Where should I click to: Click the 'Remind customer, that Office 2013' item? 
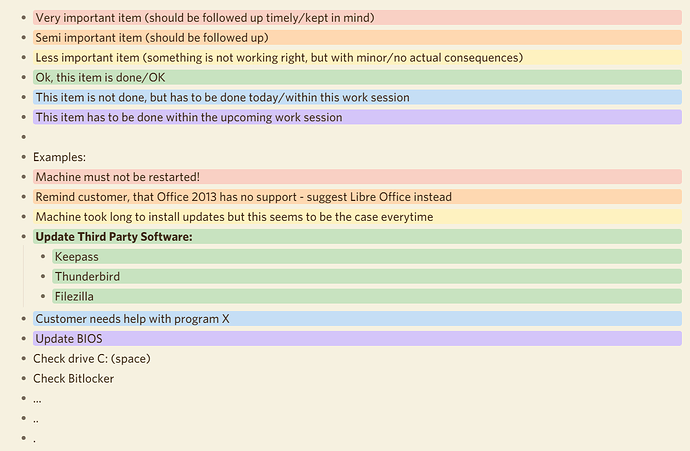tap(357, 197)
